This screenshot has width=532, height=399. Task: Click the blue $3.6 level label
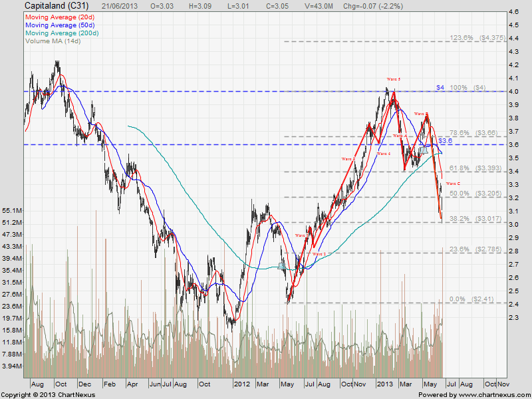445,140
